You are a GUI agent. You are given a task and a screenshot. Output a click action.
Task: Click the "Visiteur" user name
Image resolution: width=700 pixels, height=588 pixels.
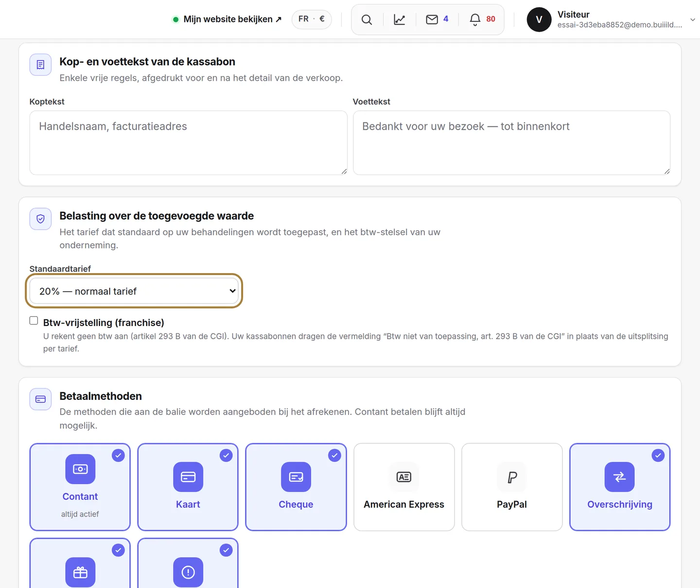click(x=574, y=15)
